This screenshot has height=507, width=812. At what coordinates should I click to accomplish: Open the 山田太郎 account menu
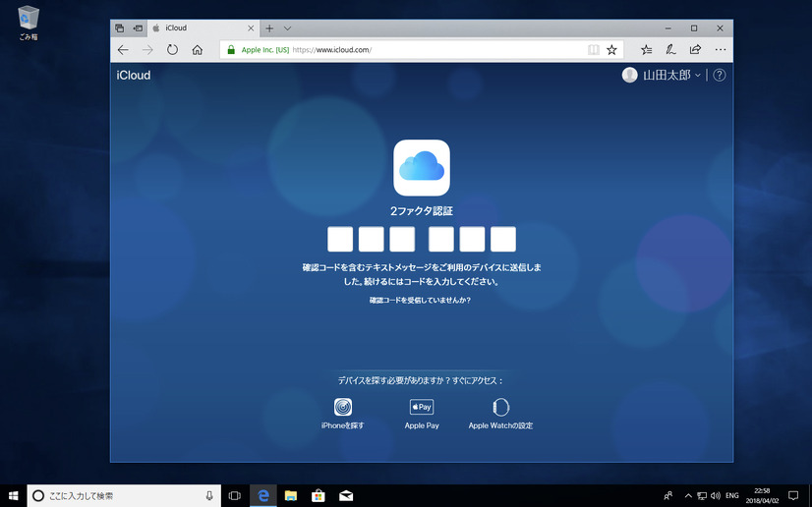[671, 75]
